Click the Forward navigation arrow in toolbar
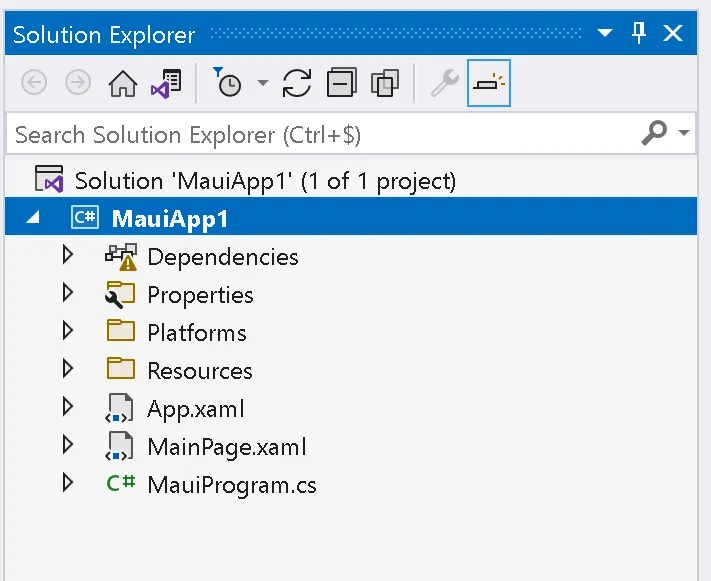 point(78,83)
